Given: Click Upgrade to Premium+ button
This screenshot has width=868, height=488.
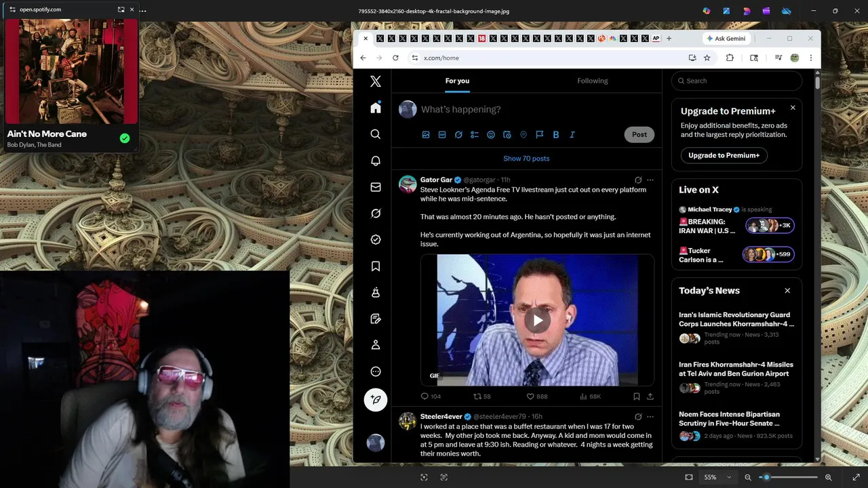Looking at the screenshot, I should tap(724, 155).
